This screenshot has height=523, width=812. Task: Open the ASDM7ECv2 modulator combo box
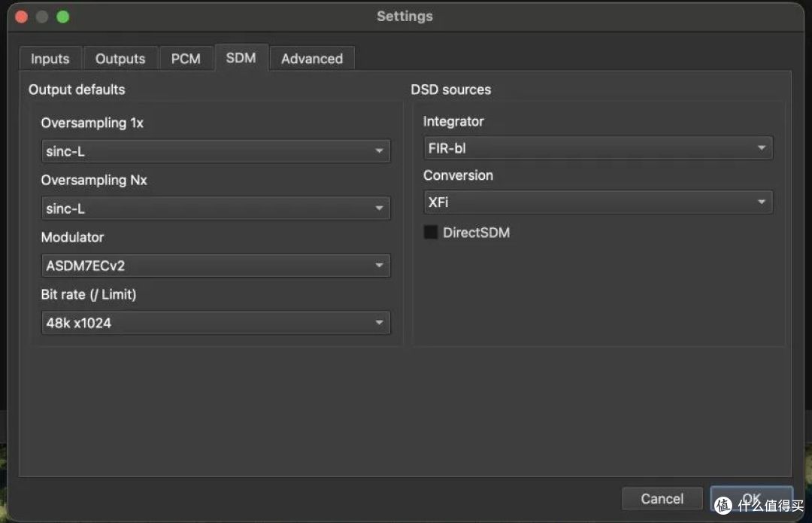[216, 266]
